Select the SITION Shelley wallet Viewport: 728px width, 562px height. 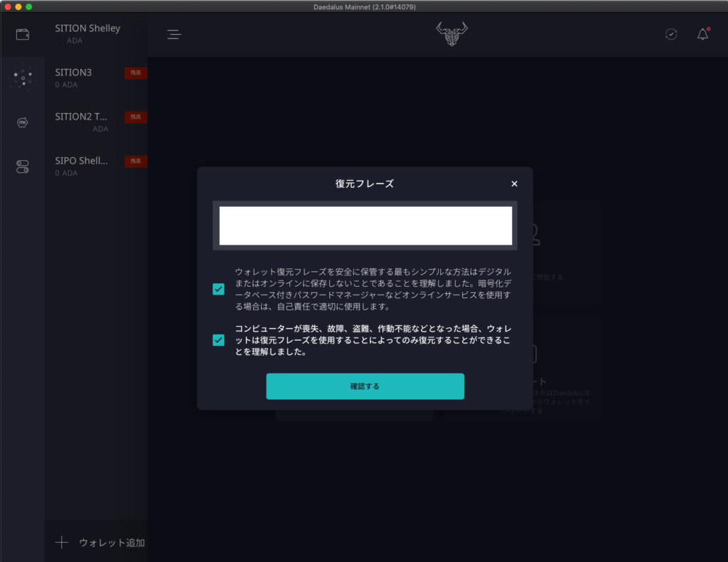pyautogui.click(x=88, y=33)
